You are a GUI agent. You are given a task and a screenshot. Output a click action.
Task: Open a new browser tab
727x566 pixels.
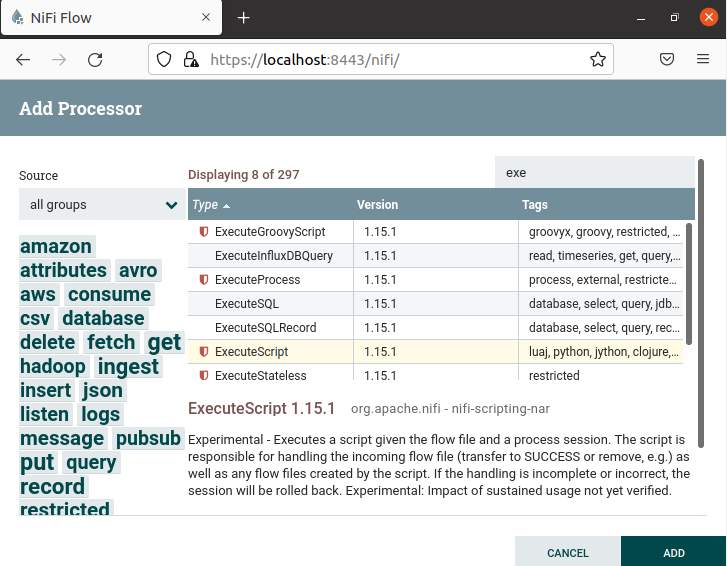244,18
